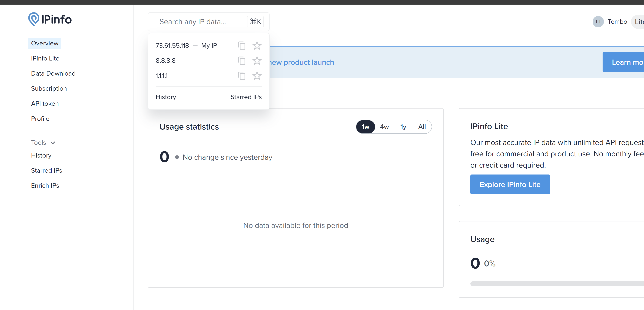Copy the 1.1.1.1 IP address

click(241, 76)
